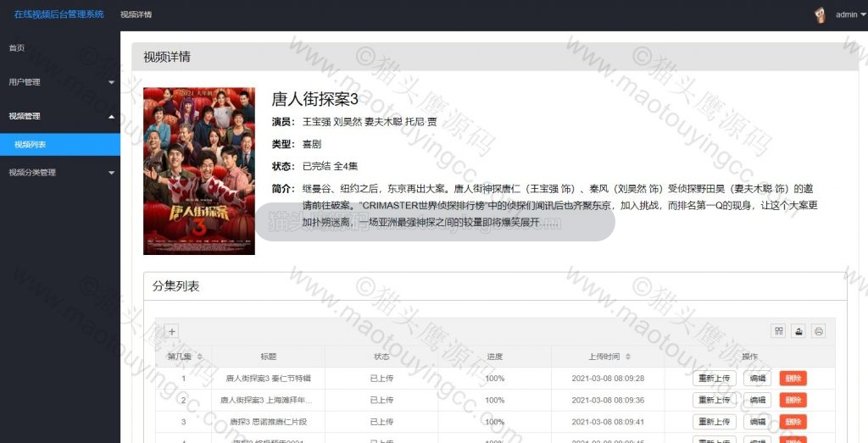Viewport: 868px width, 443px height.
Task: Click 在线视频后台管理系统 site title
Action: (x=58, y=14)
